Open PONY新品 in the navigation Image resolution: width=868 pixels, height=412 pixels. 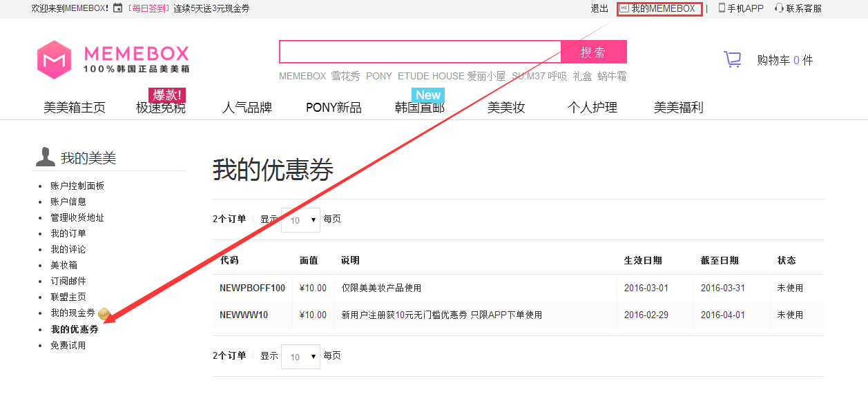(334, 108)
